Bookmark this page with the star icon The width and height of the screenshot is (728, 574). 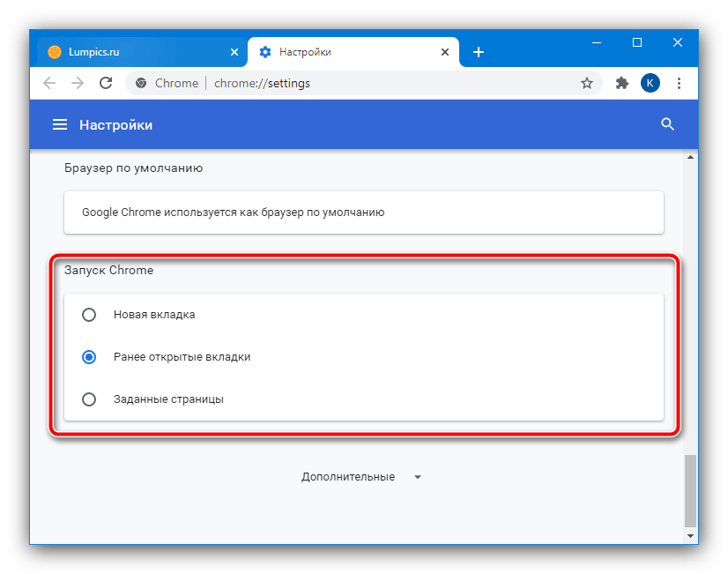tap(587, 83)
